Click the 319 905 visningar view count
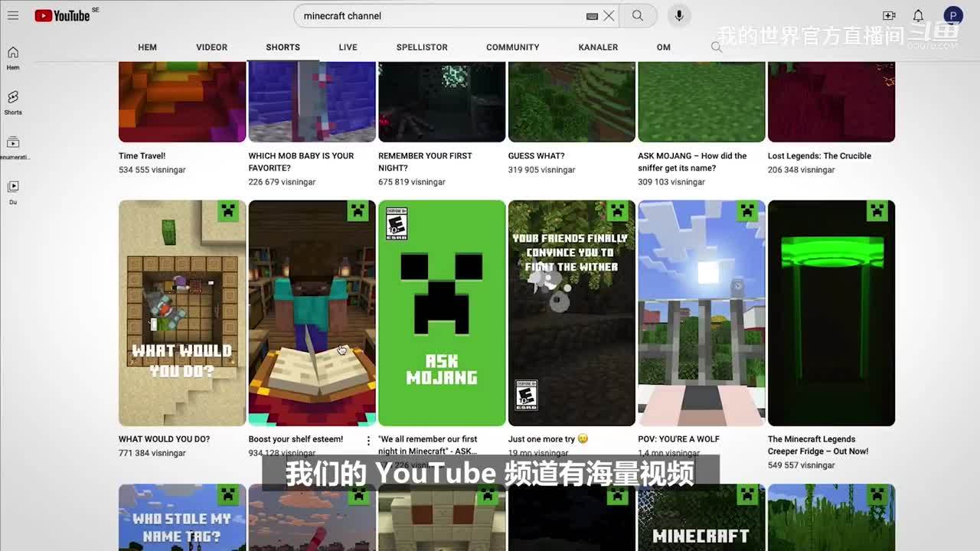The image size is (980, 551). [x=542, y=170]
